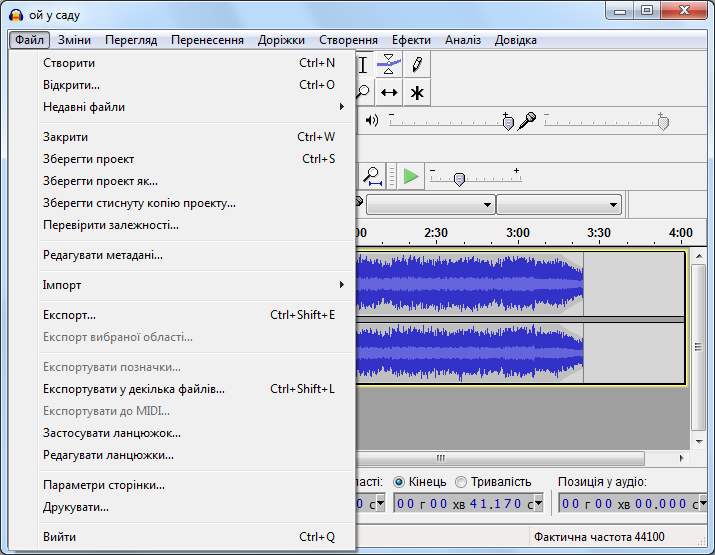Click the microphone recording level icon
Viewport: 715px width, 555px height.
[526, 121]
